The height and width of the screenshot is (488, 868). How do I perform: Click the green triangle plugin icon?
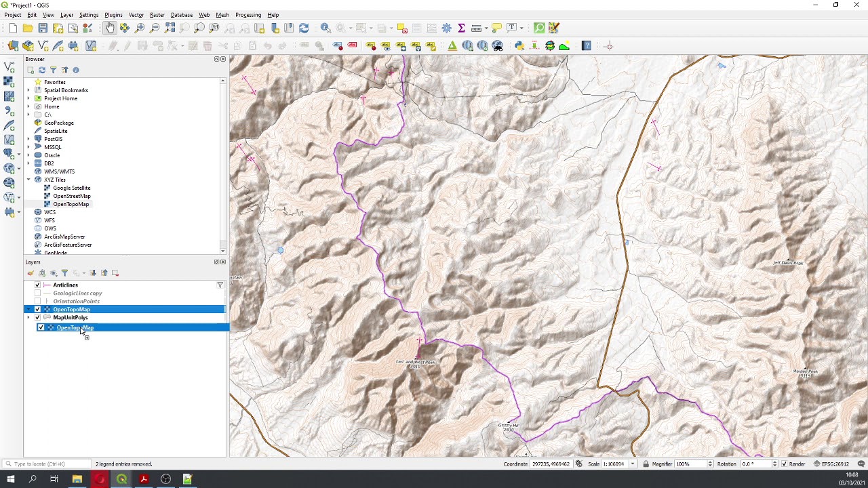(x=452, y=46)
